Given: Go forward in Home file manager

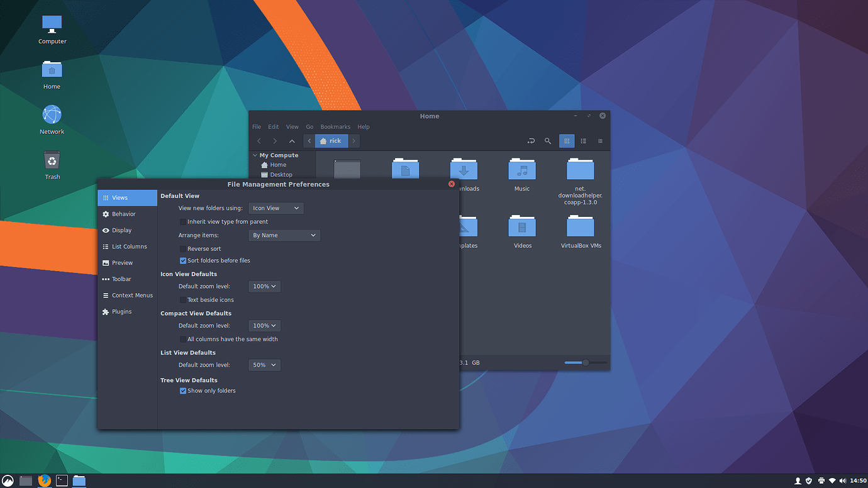Looking at the screenshot, I should [x=275, y=141].
